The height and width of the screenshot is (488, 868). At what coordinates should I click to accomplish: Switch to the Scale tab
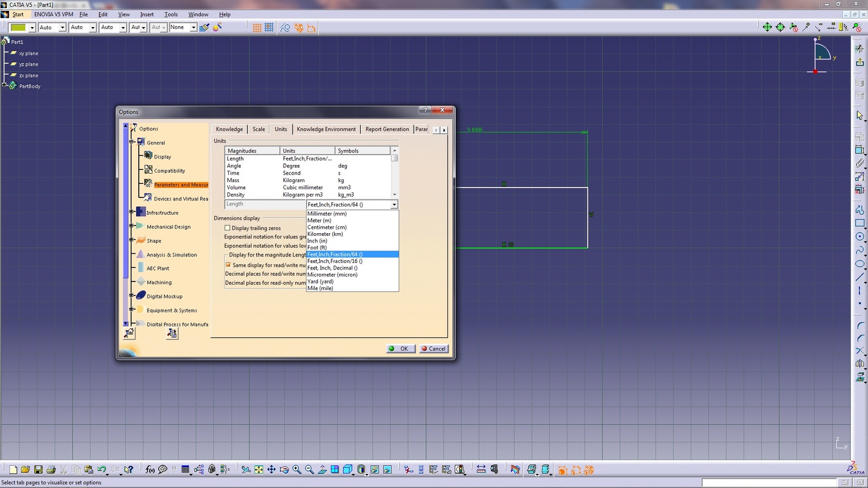pos(259,129)
